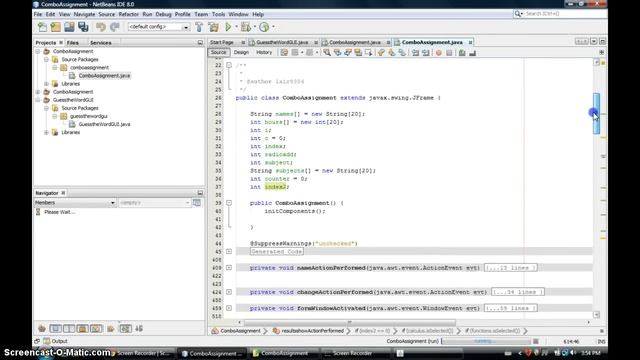Minimize the Navigator window pane icon
Viewport: 640px width, 360px height.
coord(200,193)
